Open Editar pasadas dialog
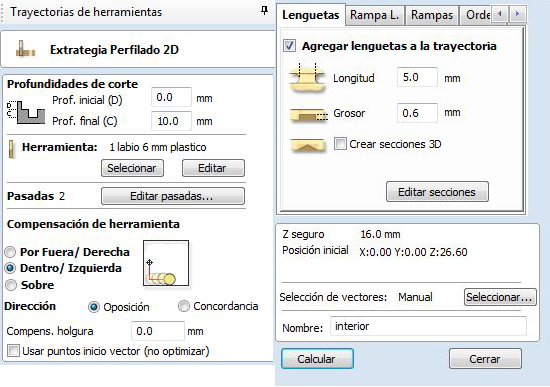Screen dimensions: 550x387 coord(173,196)
